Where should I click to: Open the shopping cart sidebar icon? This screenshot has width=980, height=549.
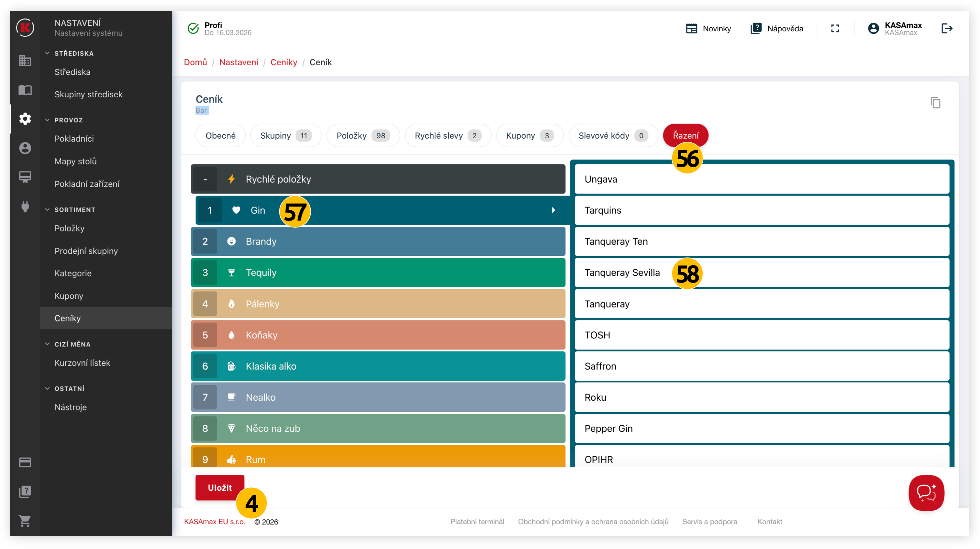click(x=25, y=520)
